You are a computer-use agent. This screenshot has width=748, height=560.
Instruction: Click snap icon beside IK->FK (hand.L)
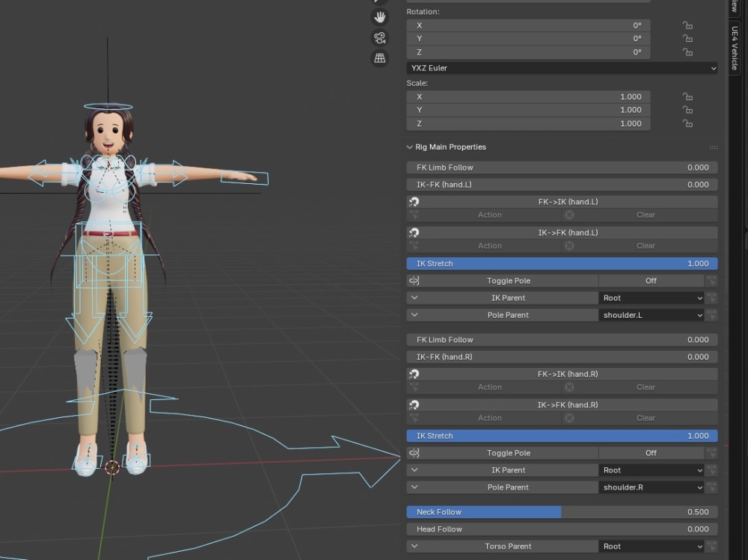pyautogui.click(x=414, y=233)
